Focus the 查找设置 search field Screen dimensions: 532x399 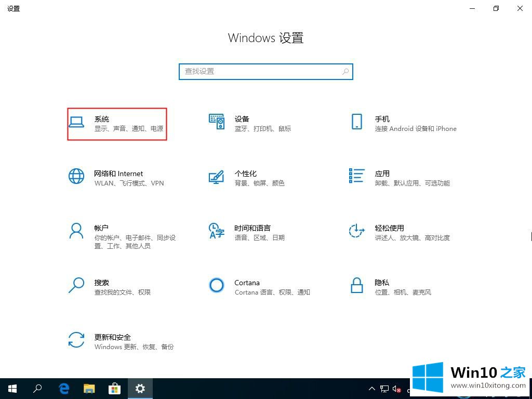point(266,72)
